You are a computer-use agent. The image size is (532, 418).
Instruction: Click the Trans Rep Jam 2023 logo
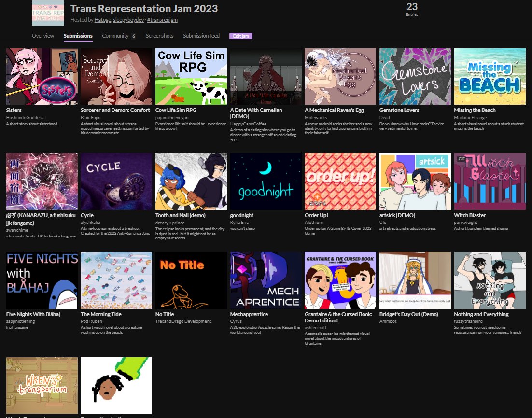pos(48,13)
